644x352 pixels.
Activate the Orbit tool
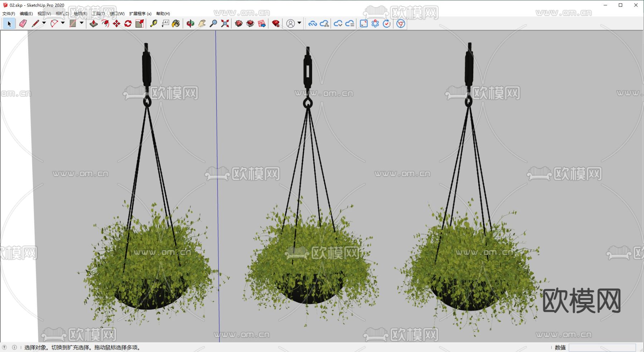(x=190, y=24)
